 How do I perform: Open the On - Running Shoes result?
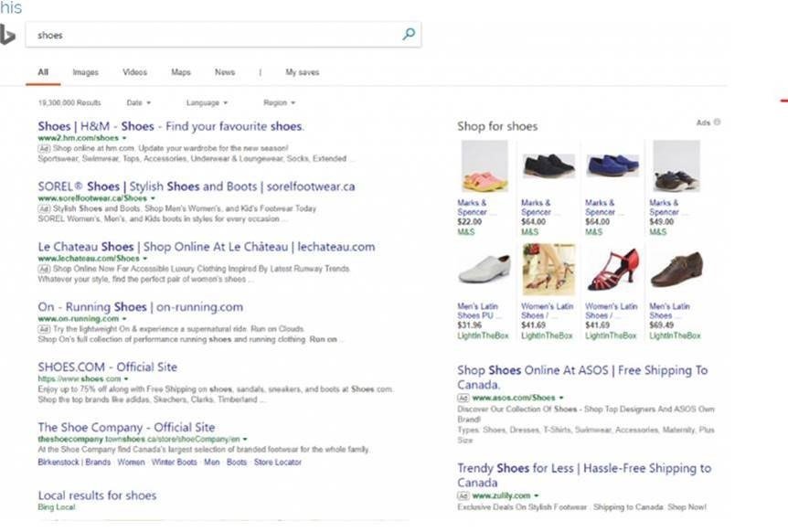(x=140, y=307)
